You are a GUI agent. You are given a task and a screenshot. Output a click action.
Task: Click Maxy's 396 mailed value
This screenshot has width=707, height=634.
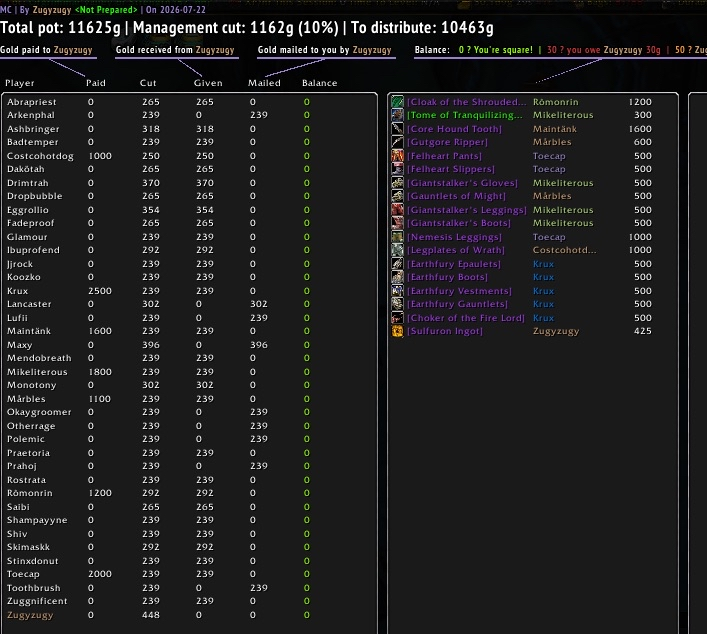pyautogui.click(x=259, y=345)
